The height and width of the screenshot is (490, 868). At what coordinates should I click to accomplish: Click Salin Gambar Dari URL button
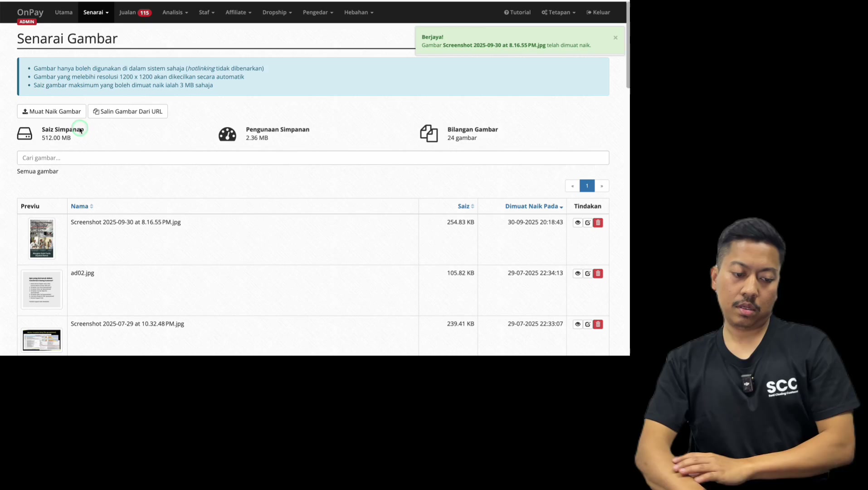click(128, 111)
